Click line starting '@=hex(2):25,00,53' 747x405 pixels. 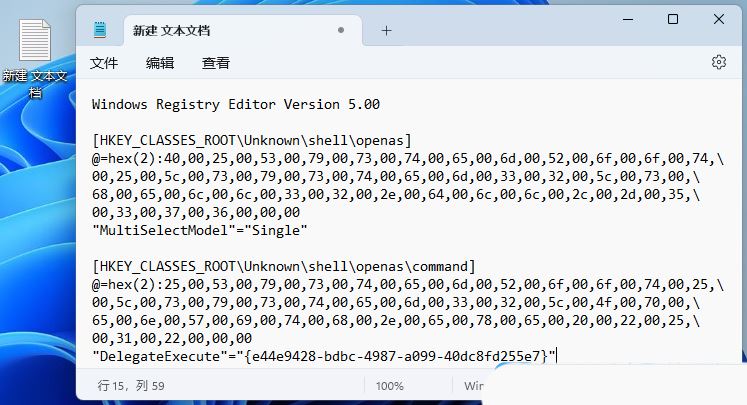[x=408, y=284]
